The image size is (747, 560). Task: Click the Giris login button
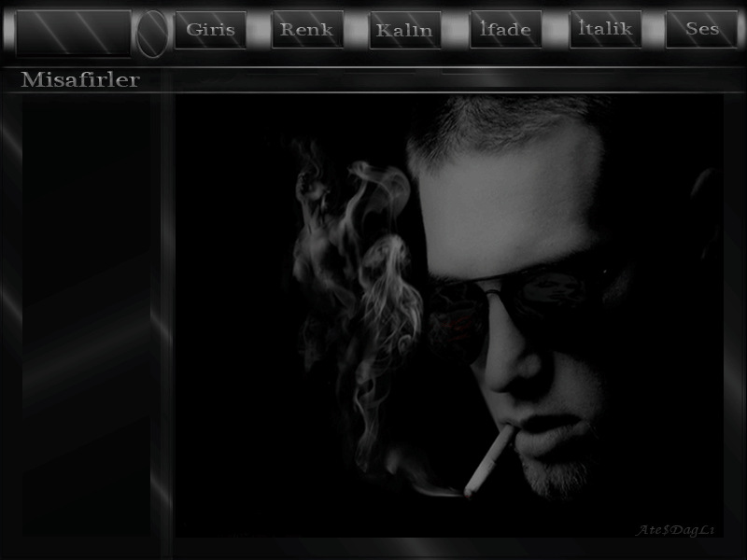210,30
